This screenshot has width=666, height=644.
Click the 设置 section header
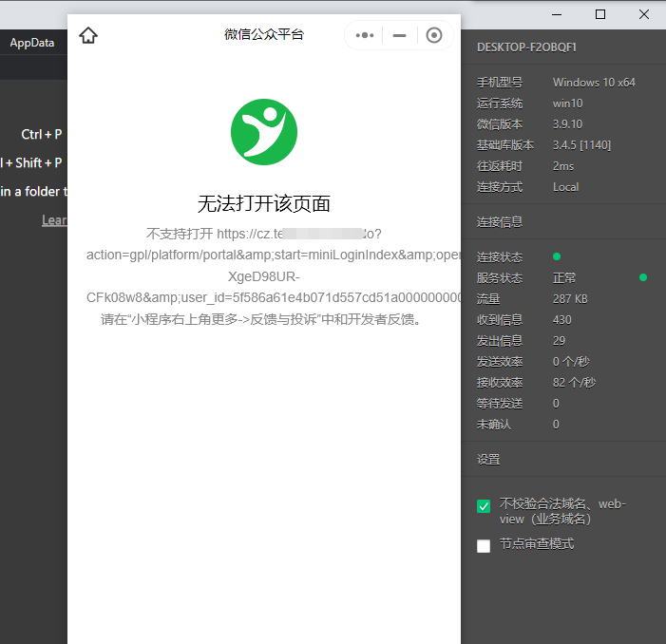click(x=488, y=460)
